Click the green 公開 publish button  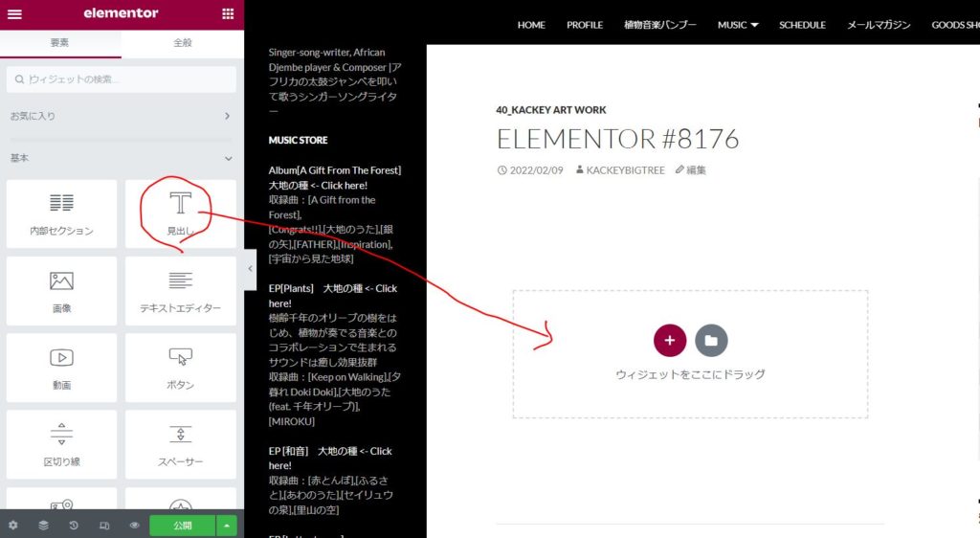click(183, 526)
